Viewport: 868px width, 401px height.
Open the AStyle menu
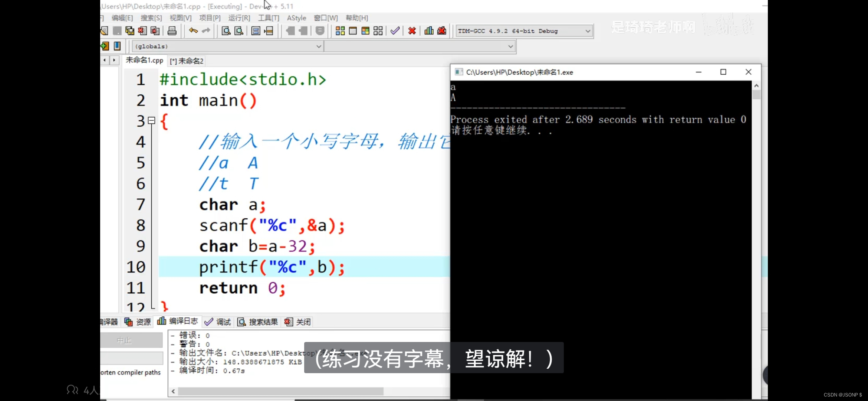tap(296, 18)
